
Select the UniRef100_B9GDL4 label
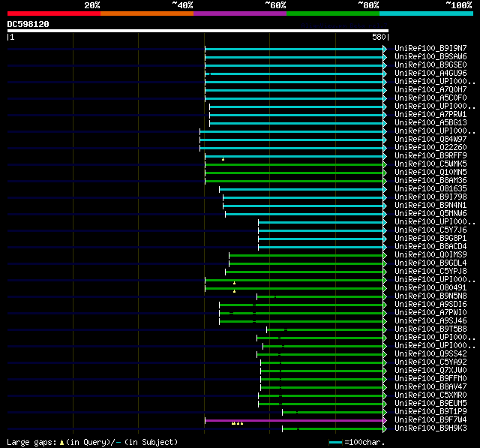[x=430, y=263]
